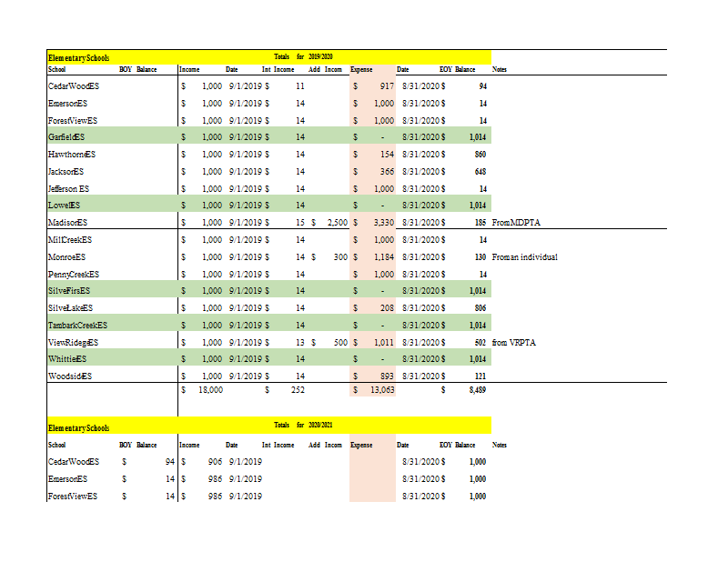Click Madison ES interest income 15
728x562 pixels.
tap(300, 223)
